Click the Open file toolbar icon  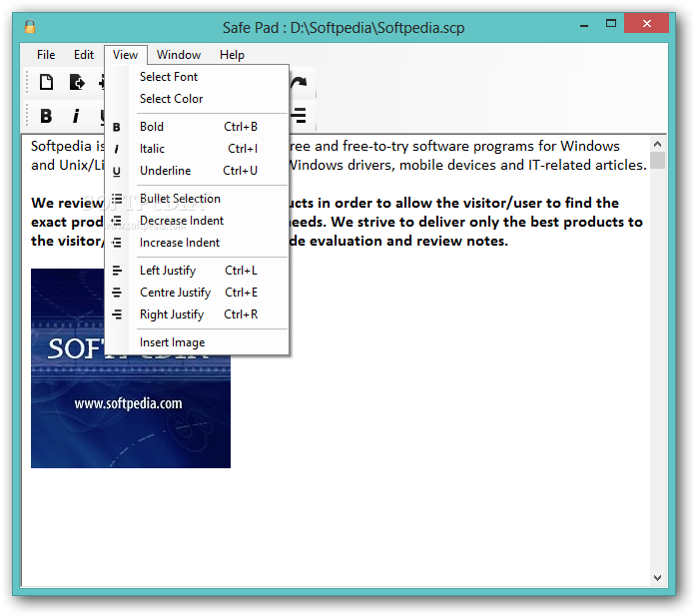(77, 82)
